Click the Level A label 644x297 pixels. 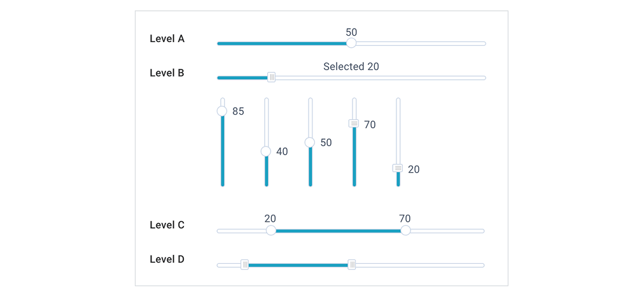167,39
